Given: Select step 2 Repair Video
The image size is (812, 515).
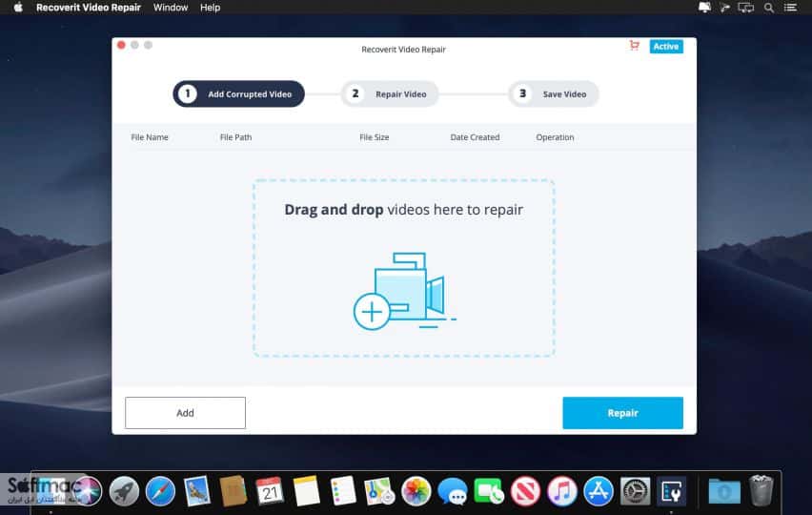Looking at the screenshot, I should pos(390,93).
